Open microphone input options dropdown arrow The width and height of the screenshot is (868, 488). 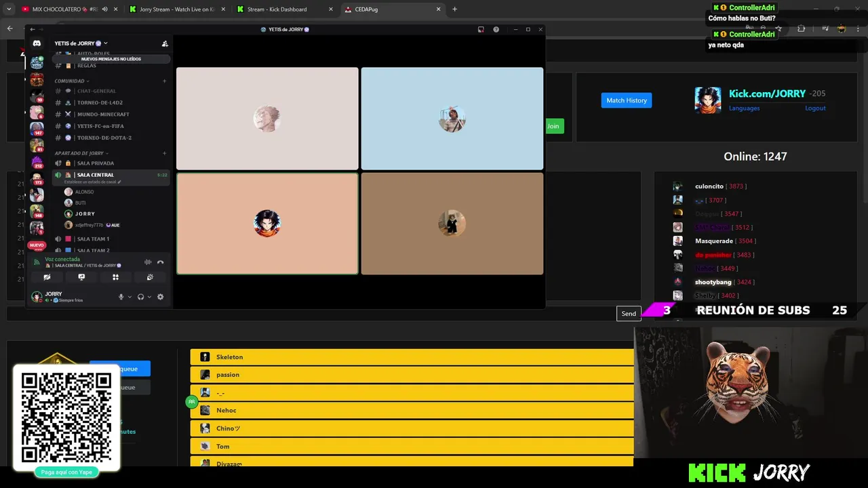[130, 297]
